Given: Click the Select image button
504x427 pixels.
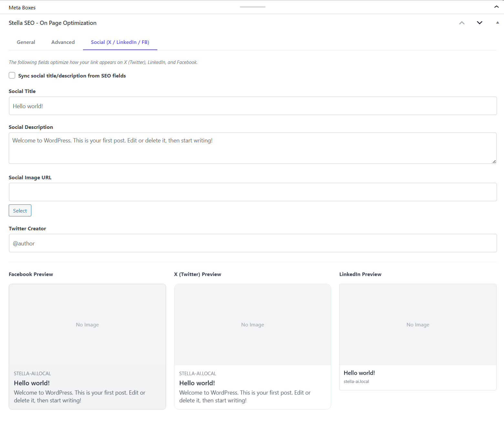Looking at the screenshot, I should pyautogui.click(x=20, y=211).
